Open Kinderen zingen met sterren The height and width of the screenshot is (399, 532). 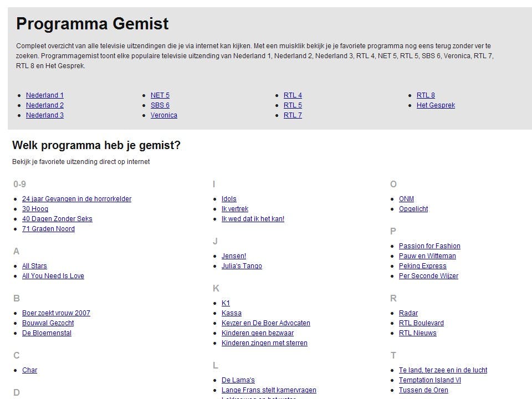[x=264, y=343]
